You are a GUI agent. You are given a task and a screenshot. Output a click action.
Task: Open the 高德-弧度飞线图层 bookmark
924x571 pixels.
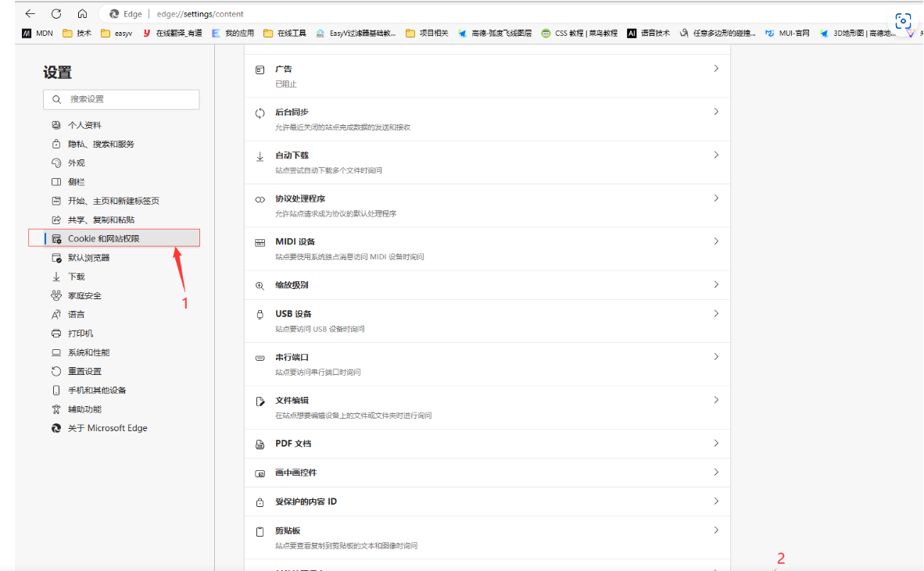coord(495,34)
